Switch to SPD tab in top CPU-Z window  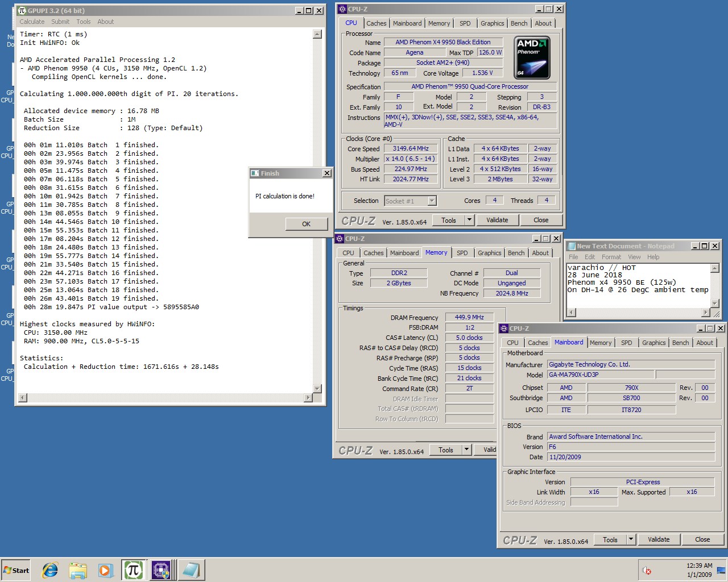pos(465,23)
